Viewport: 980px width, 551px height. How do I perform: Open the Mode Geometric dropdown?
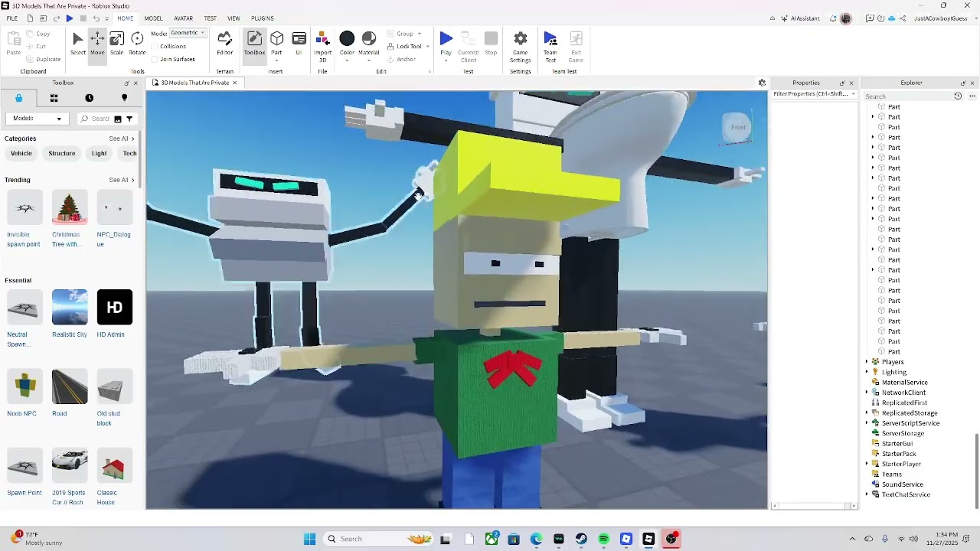188,33
